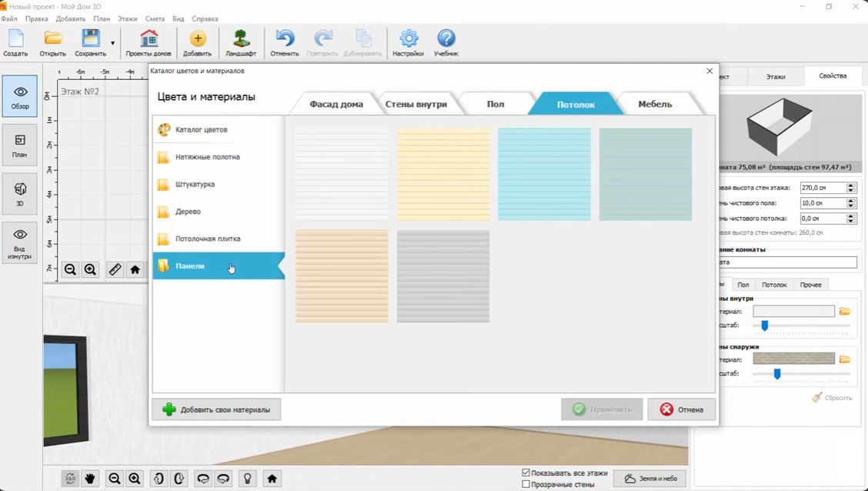The image size is (868, 491).
Task: Increase the 0,0 см ceiling level stepper
Action: (851, 216)
